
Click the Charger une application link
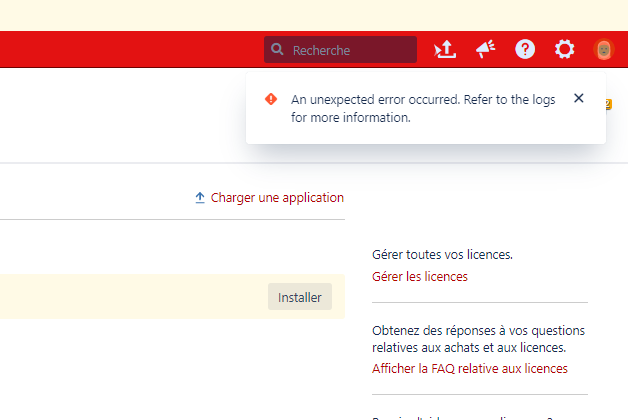pyautogui.click(x=277, y=198)
